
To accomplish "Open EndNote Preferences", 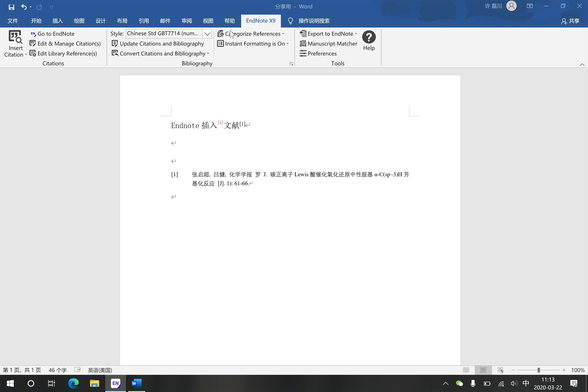I will [318, 54].
